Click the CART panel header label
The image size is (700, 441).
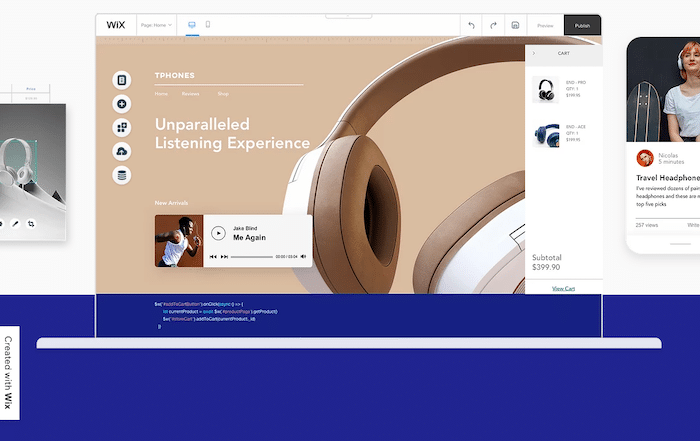(x=563, y=53)
